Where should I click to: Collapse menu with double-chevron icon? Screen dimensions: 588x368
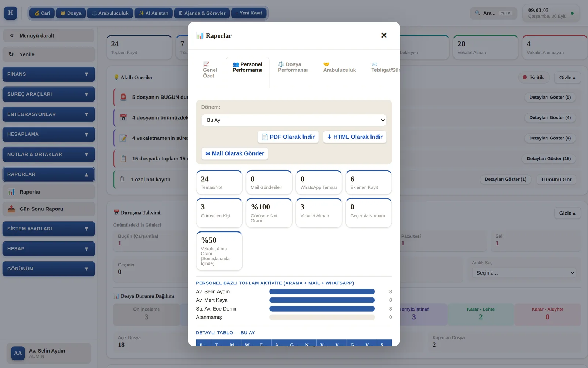[12, 36]
